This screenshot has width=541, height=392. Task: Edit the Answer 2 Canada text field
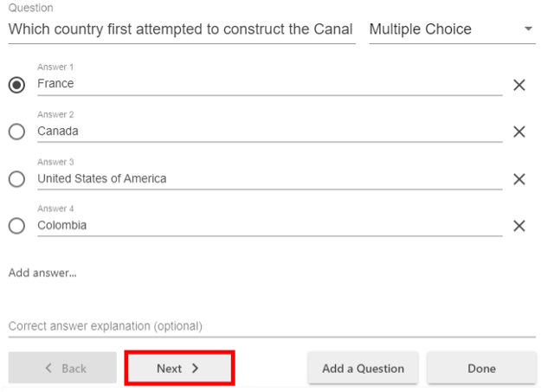(268, 132)
